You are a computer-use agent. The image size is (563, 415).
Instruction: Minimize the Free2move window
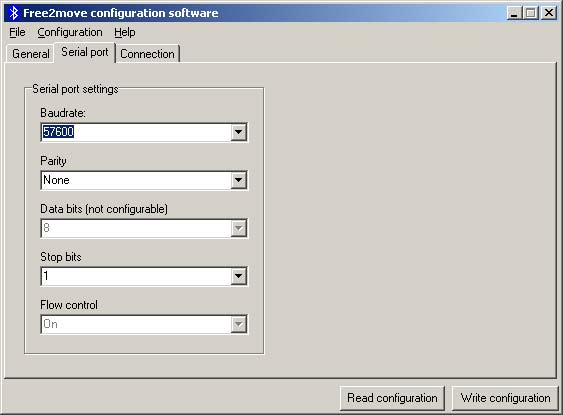coord(514,13)
